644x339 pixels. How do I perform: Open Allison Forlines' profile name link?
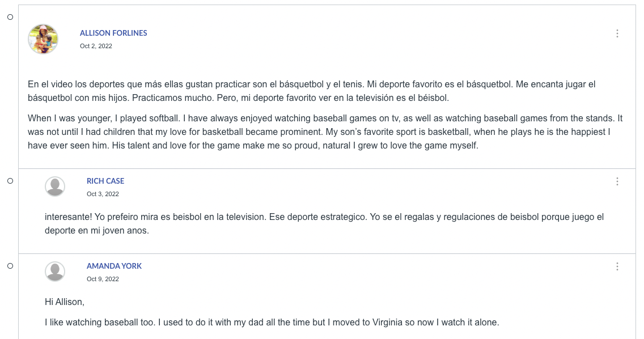click(x=113, y=33)
